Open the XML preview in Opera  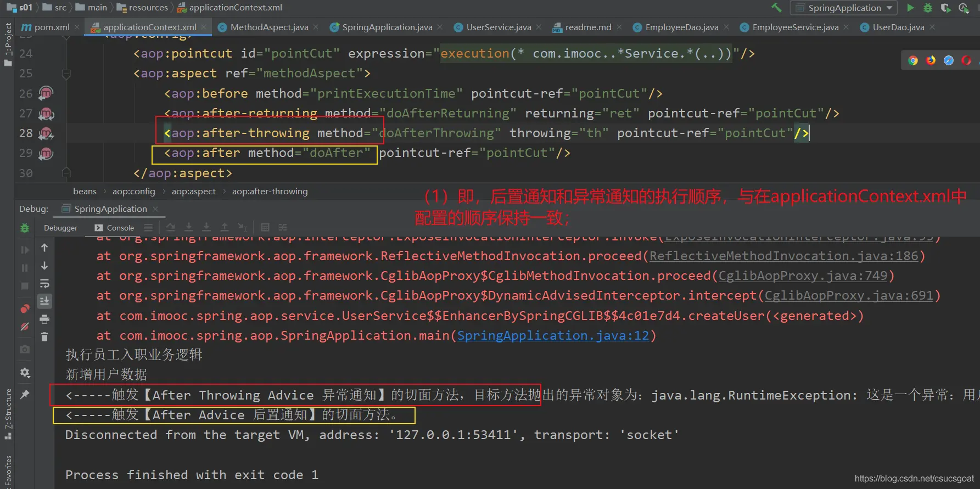click(966, 60)
